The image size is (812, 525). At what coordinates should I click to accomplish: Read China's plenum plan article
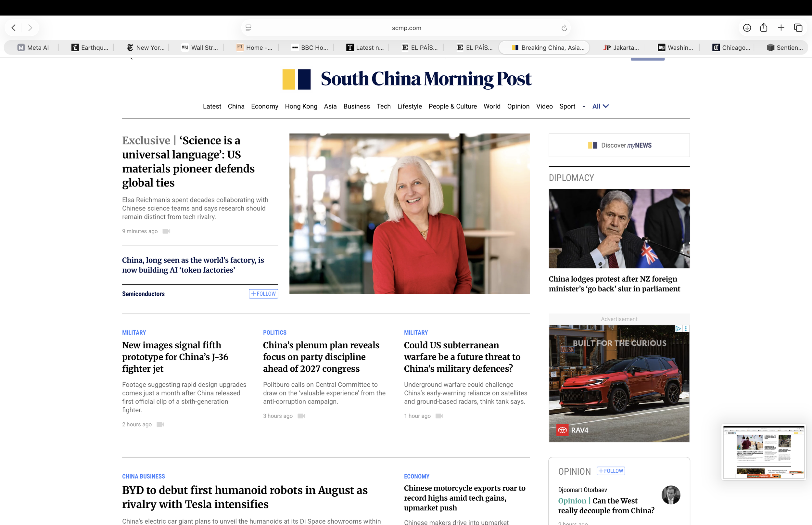tap(321, 357)
